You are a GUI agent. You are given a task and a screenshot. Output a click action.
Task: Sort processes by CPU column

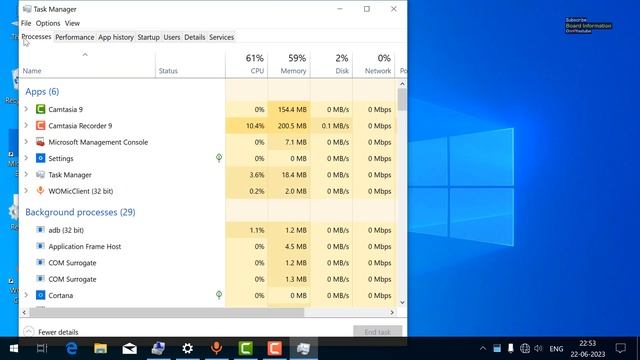point(247,64)
